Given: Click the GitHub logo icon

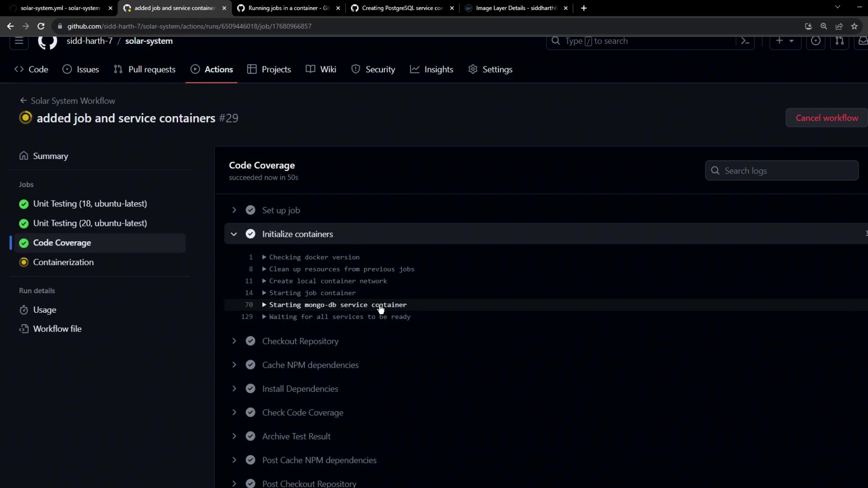Looking at the screenshot, I should (x=47, y=41).
